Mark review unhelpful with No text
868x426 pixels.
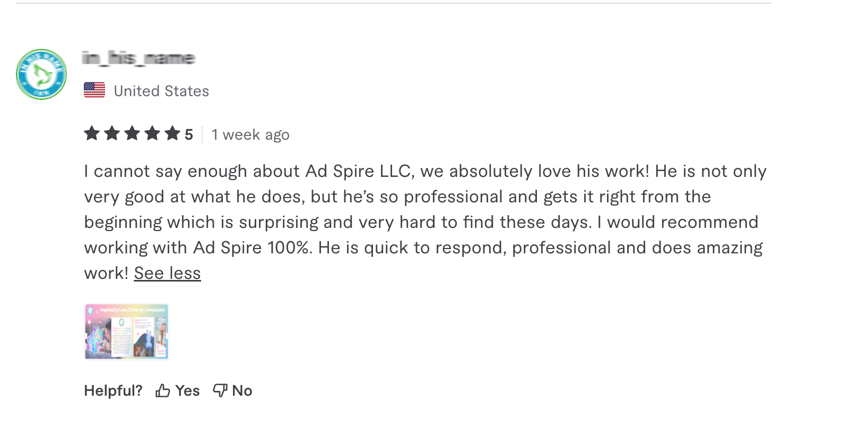click(x=242, y=391)
